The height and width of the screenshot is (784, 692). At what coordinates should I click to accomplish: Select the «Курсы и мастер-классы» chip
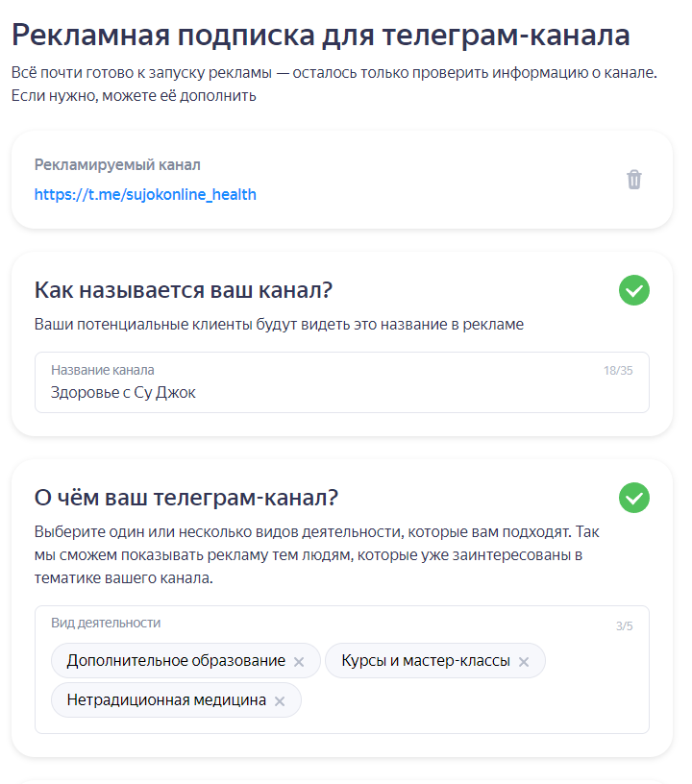423,660
